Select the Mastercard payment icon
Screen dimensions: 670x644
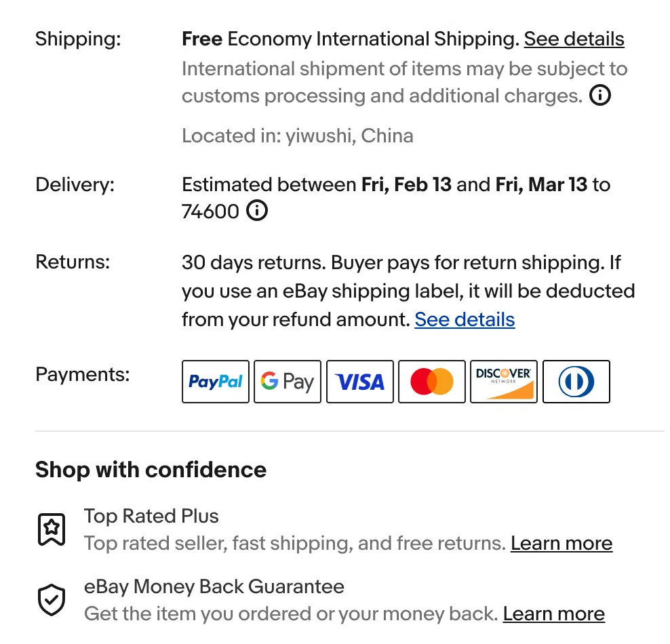pos(431,382)
